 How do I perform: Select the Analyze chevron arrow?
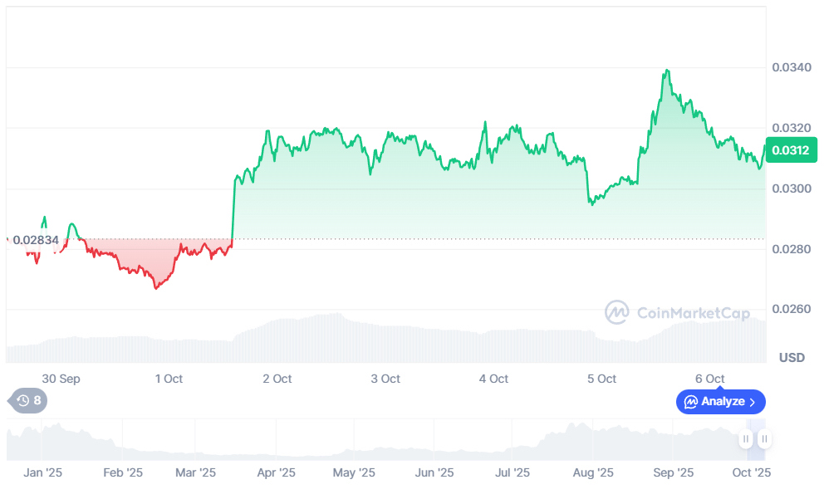coord(753,402)
